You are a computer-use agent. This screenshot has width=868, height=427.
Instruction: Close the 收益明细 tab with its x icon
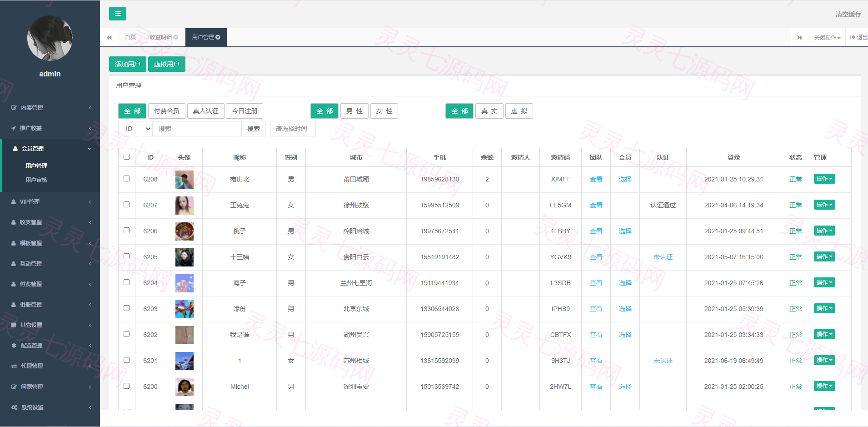[x=176, y=37]
